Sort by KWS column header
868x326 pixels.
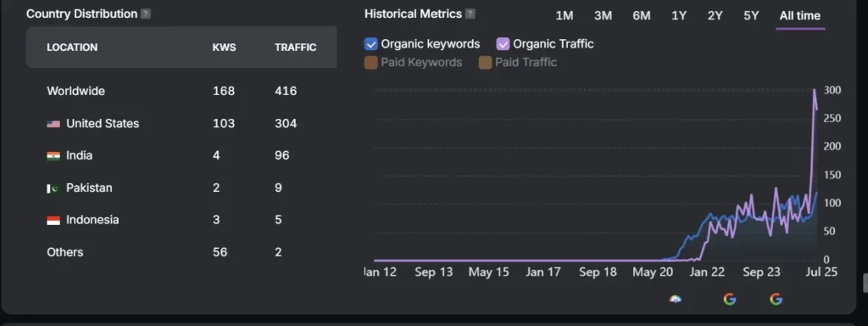(224, 48)
